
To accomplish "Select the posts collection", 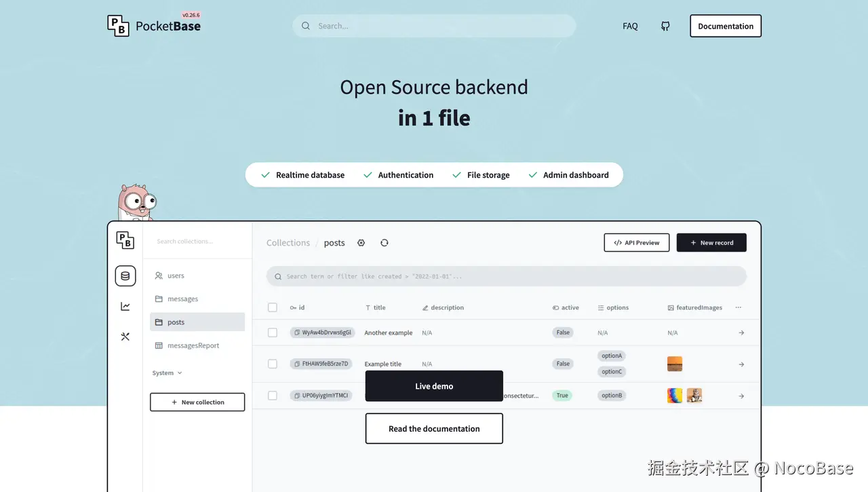I will coord(197,322).
